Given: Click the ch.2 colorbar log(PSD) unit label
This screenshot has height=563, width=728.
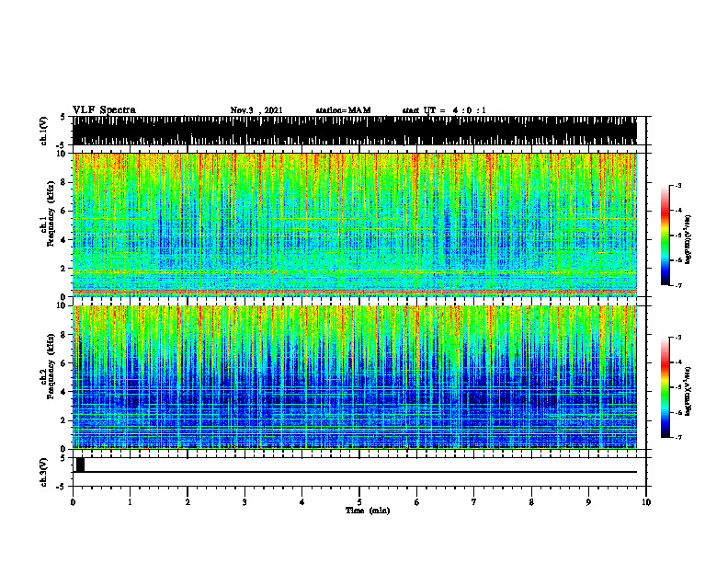Looking at the screenshot, I should point(688,391).
